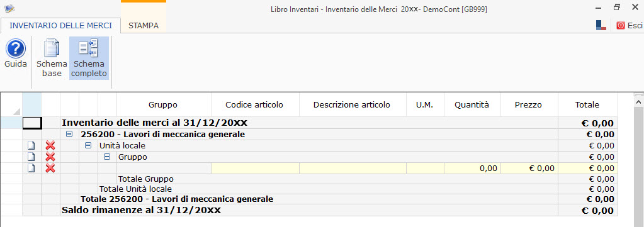644x227 pixels.
Task: Click the Codice articolo input cell
Action: 255,169
